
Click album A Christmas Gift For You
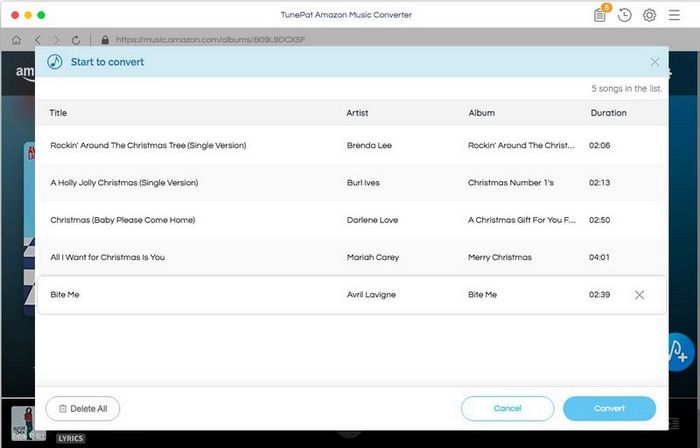click(522, 220)
